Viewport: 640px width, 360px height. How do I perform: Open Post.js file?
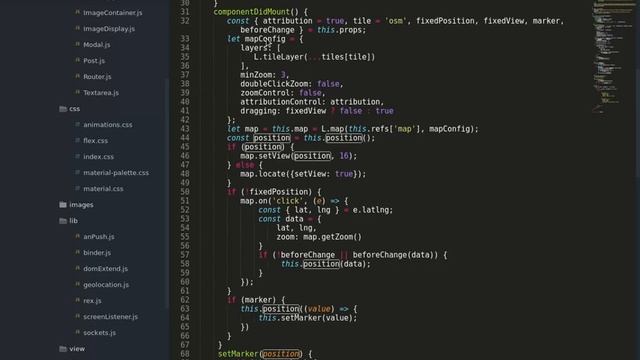(94, 60)
